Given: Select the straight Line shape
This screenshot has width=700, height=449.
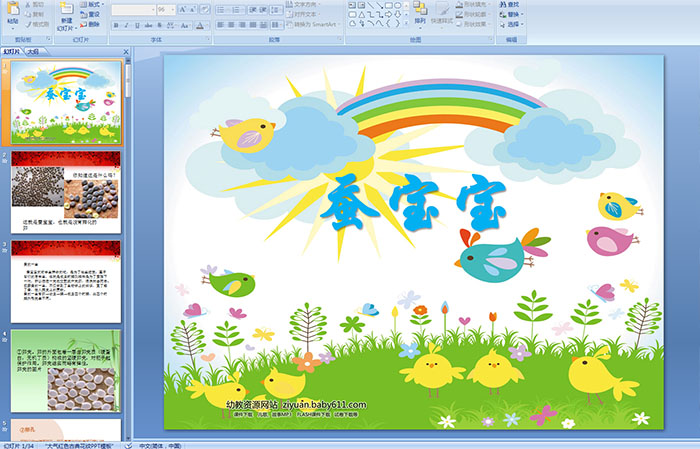Looking at the screenshot, I should pyautogui.click(x=371, y=5).
